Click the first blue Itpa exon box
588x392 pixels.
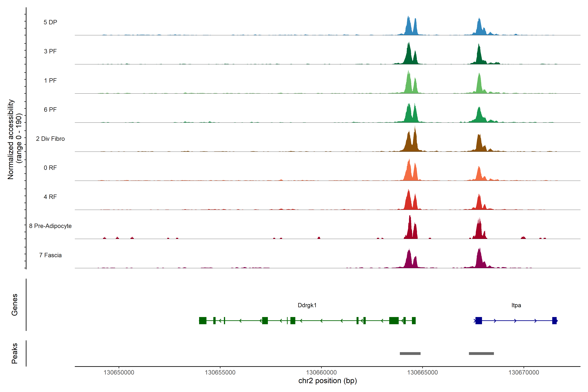479,320
